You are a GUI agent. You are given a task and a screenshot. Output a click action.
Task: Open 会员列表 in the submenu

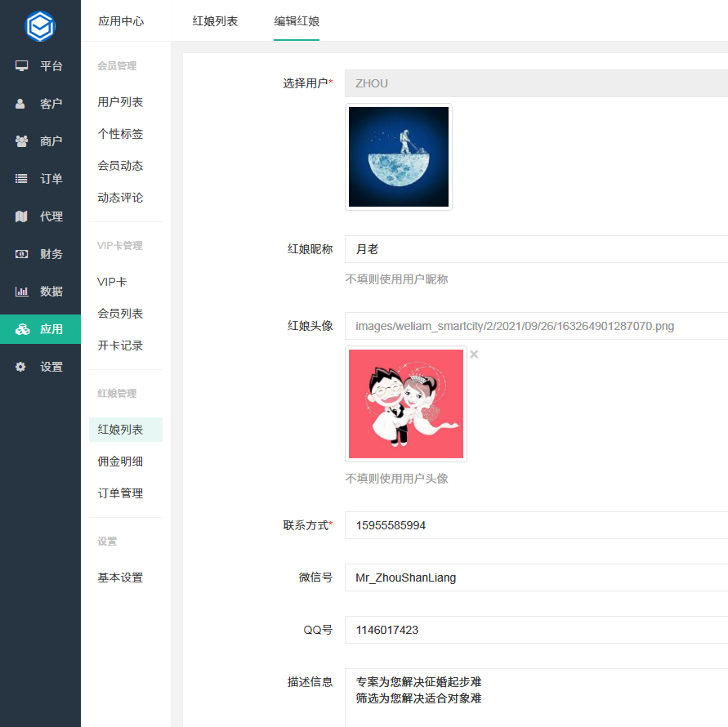point(120,314)
